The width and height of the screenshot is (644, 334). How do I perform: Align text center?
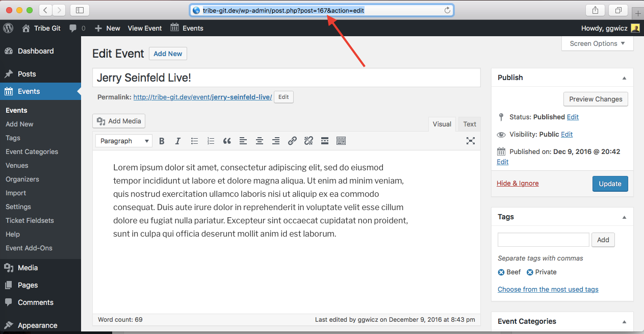[260, 141]
